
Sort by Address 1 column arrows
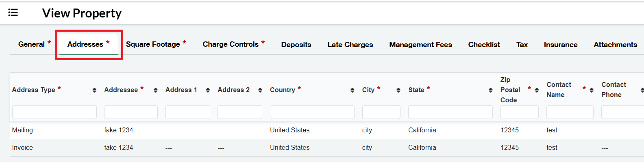click(x=208, y=90)
